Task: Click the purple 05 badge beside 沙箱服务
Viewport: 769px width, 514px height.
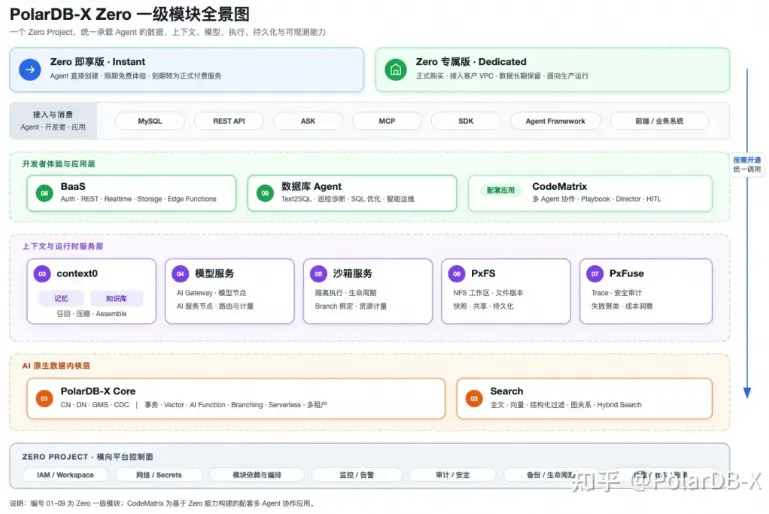Action: (x=319, y=274)
